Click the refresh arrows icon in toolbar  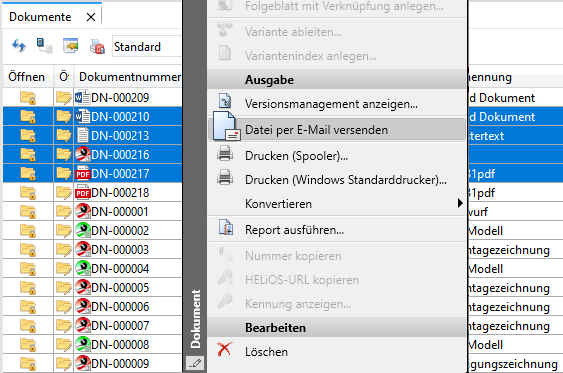[19, 46]
